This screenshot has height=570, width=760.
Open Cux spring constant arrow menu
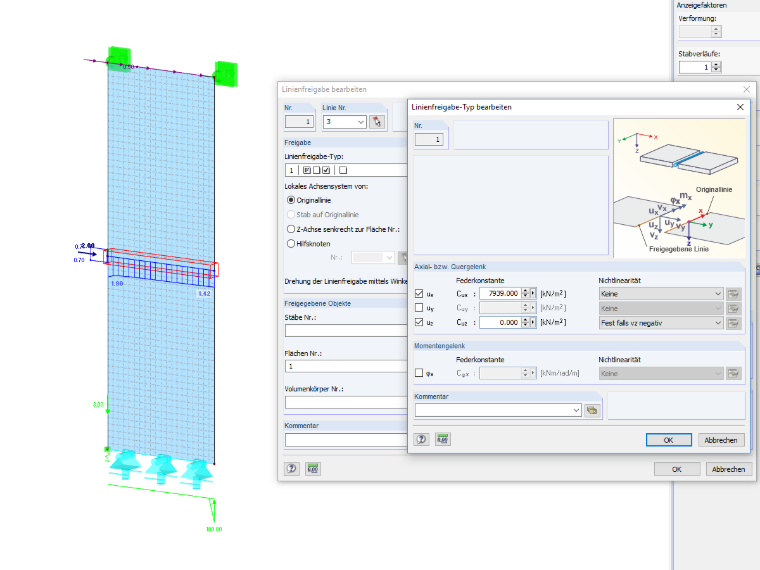coord(533,293)
